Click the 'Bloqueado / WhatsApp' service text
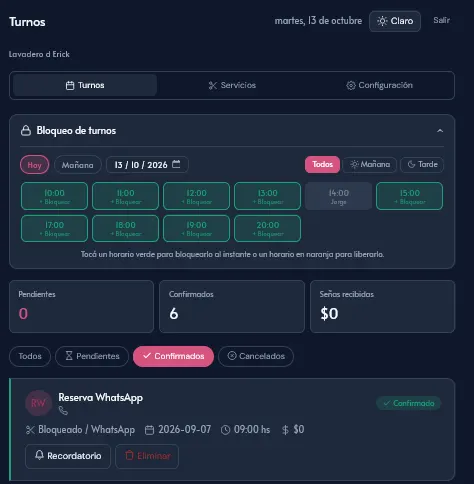The image size is (474, 484). pos(87,430)
